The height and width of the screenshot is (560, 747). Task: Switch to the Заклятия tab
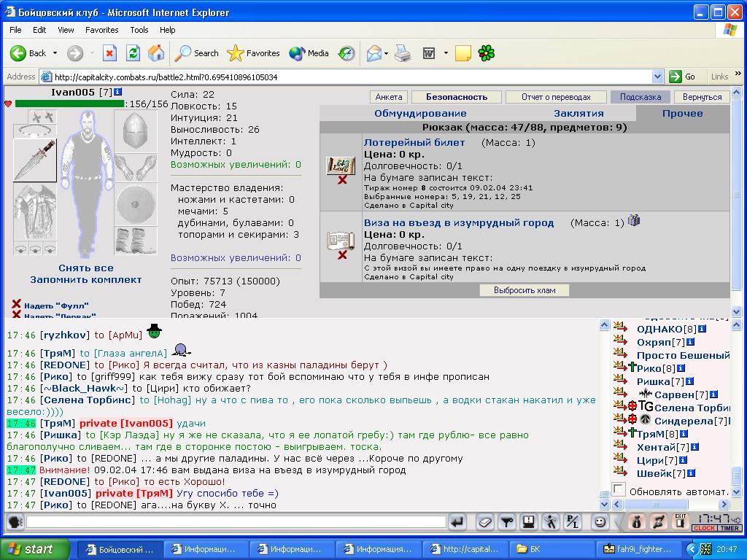pyautogui.click(x=578, y=113)
